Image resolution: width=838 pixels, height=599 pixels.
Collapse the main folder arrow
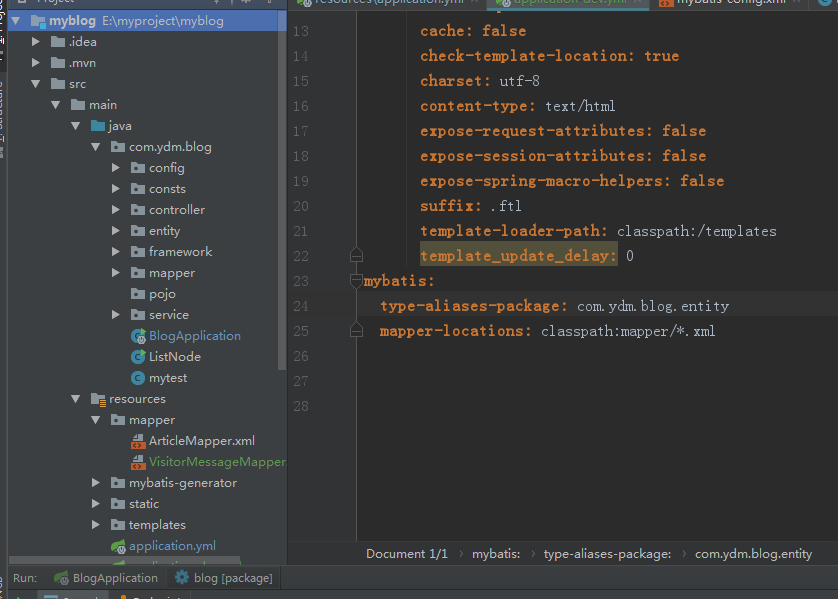56,105
